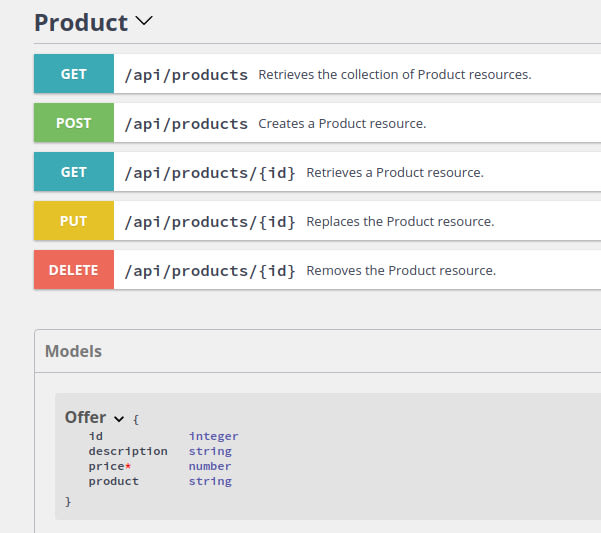Image resolution: width=601 pixels, height=533 pixels.
Task: Click the GET badge for products by id
Action: [74, 172]
